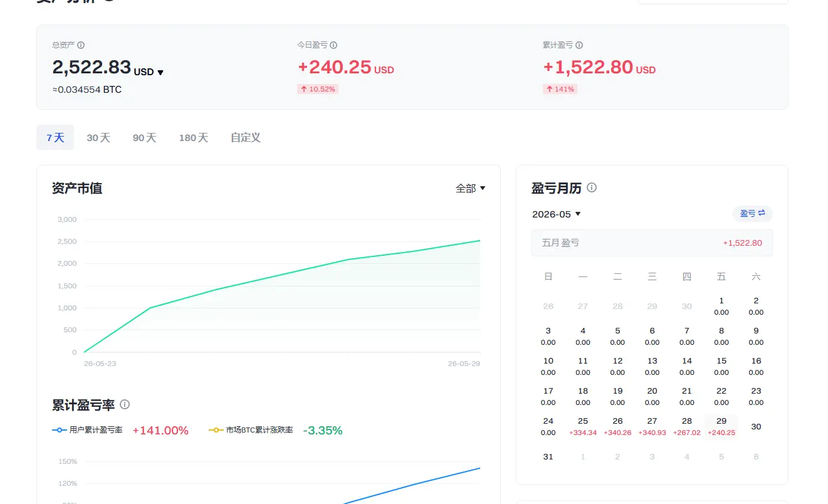Select May 26 showing +340.26

click(617, 426)
